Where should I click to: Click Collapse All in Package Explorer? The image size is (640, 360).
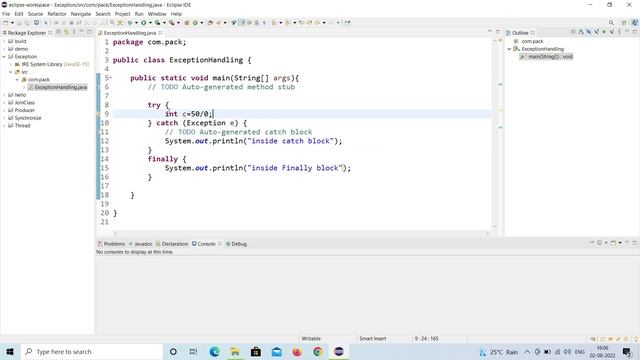point(59,32)
